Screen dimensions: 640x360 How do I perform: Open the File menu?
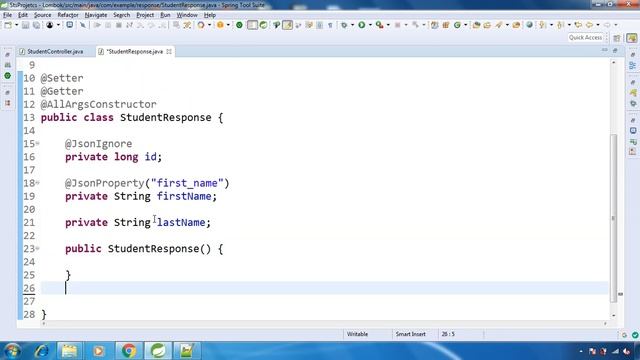pyautogui.click(x=7, y=15)
